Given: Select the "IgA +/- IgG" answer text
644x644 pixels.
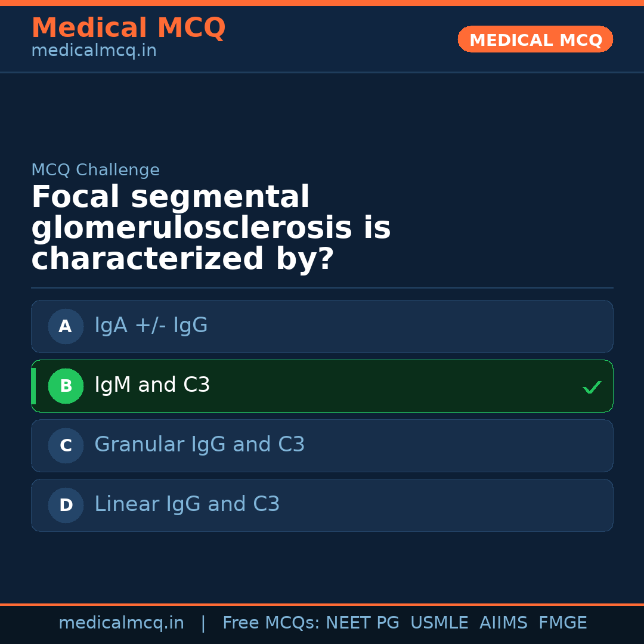Looking at the screenshot, I should tap(151, 326).
